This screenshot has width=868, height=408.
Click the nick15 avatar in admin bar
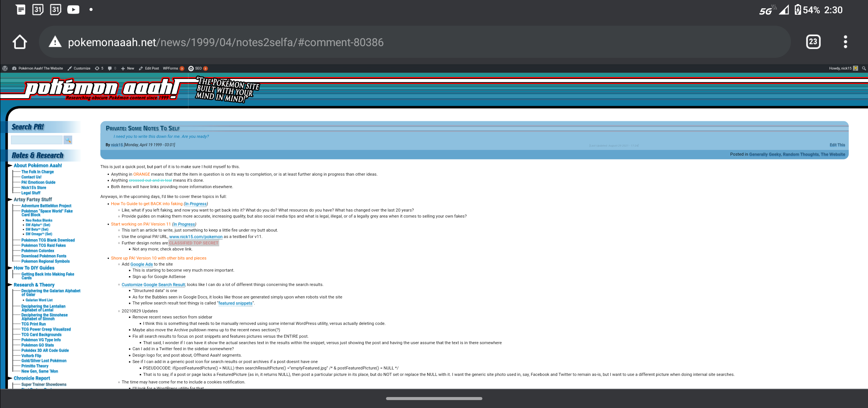856,68
